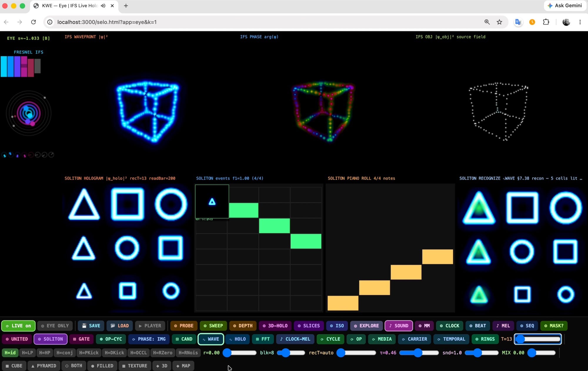Image resolution: width=588 pixels, height=371 pixels.
Task: Select the PYRAMID shape
Action: click(x=44, y=366)
